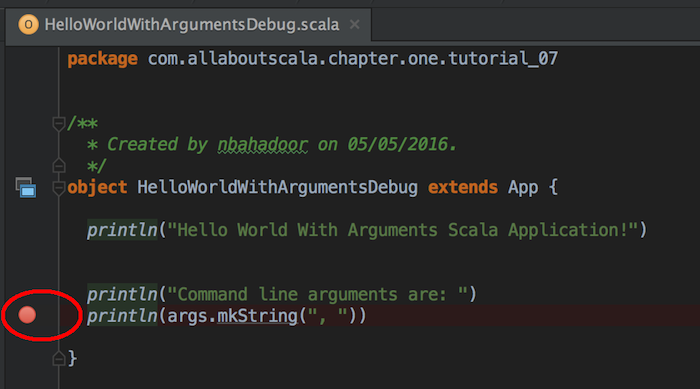Click the object name HelloWorldWithArgumentsDebug in the code
The width and height of the screenshot is (700, 389).
(277, 187)
